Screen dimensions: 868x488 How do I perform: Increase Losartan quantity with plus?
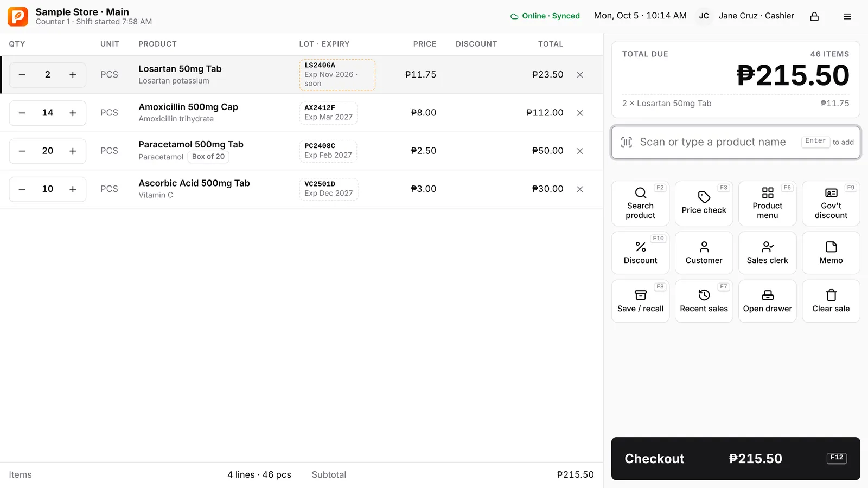click(73, 75)
